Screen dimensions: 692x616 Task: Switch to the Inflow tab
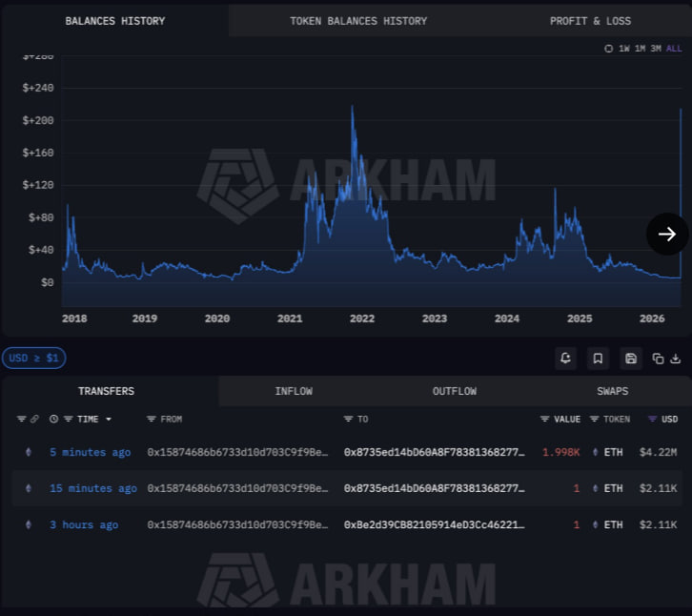(x=294, y=391)
